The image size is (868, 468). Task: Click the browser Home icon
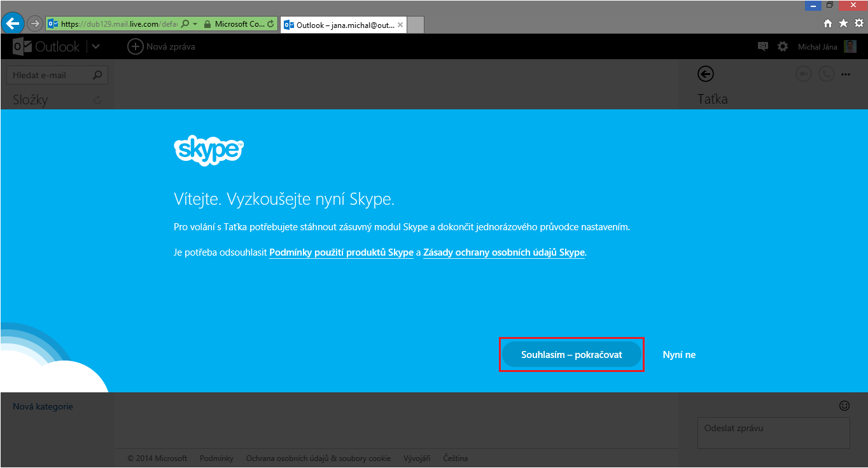(827, 23)
